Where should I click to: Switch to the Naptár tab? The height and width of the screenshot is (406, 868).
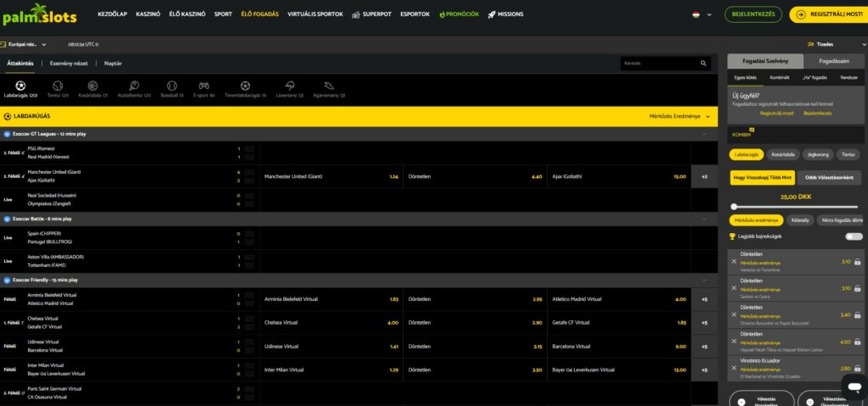click(113, 64)
